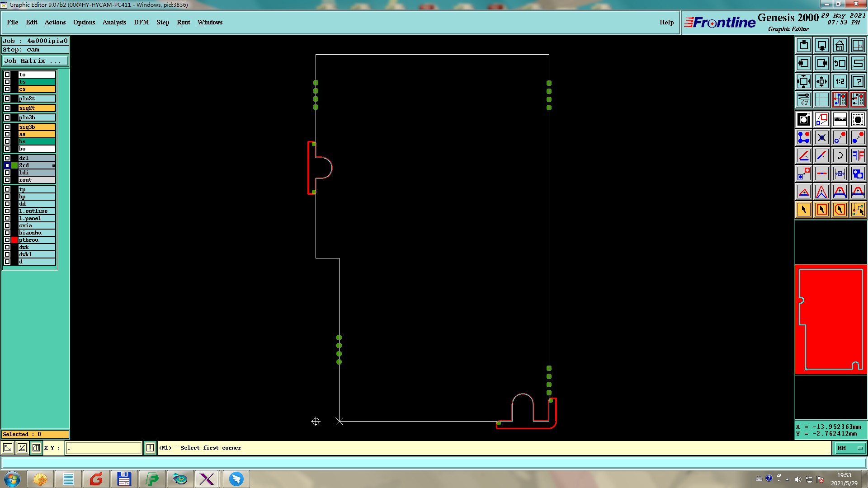The image size is (868, 488).
Task: Click the Job Matrix button
Action: 35,61
